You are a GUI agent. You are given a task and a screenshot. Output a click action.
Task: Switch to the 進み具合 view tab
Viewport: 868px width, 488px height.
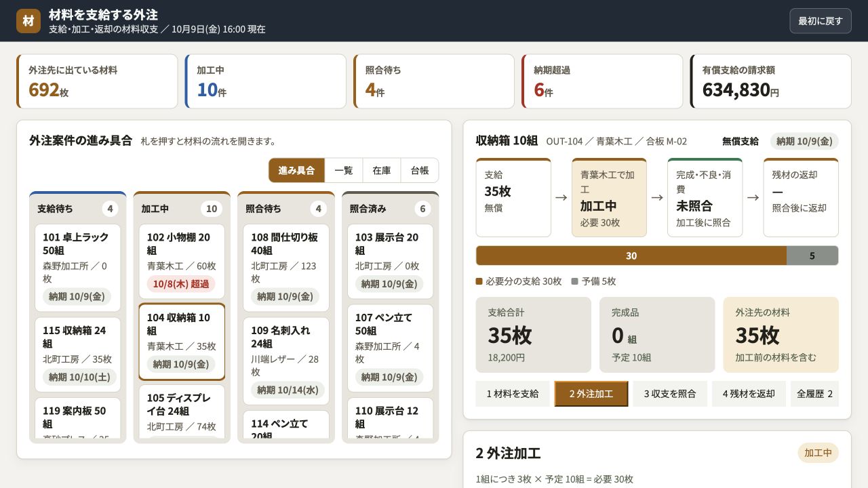pos(296,170)
